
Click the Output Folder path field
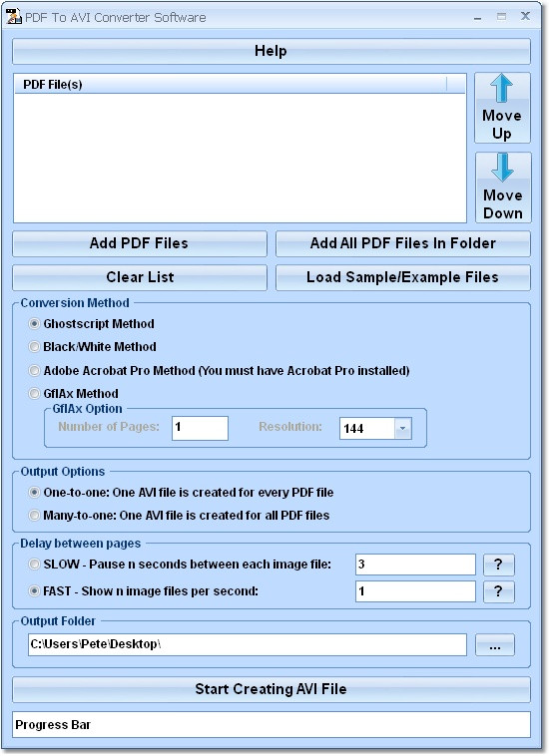click(x=247, y=644)
